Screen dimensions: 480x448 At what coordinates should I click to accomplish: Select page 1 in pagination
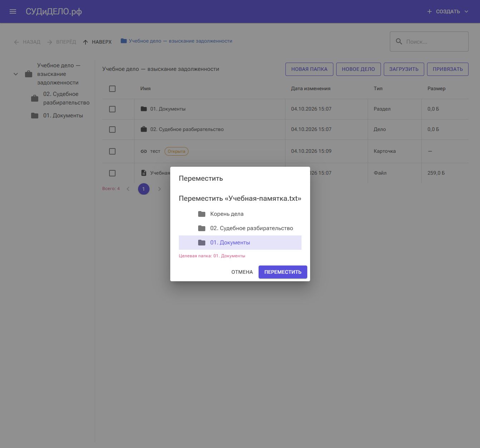pyautogui.click(x=144, y=189)
